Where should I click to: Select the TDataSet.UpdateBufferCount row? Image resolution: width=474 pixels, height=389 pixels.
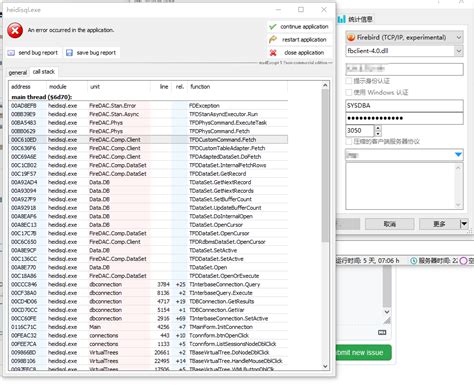pyautogui.click(x=149, y=208)
